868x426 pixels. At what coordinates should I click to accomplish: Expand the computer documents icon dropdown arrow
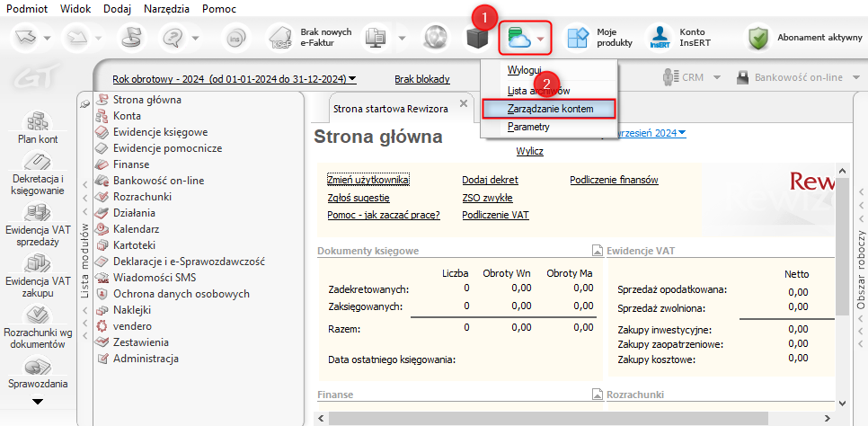tap(402, 39)
